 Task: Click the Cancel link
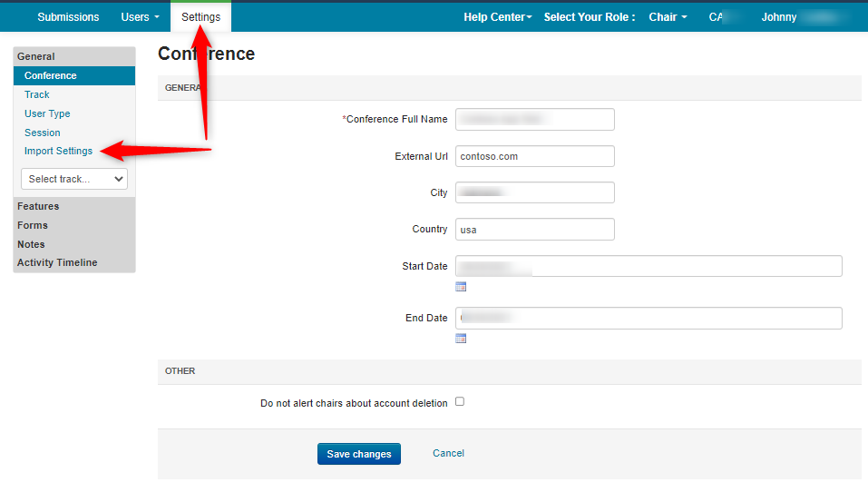448,453
